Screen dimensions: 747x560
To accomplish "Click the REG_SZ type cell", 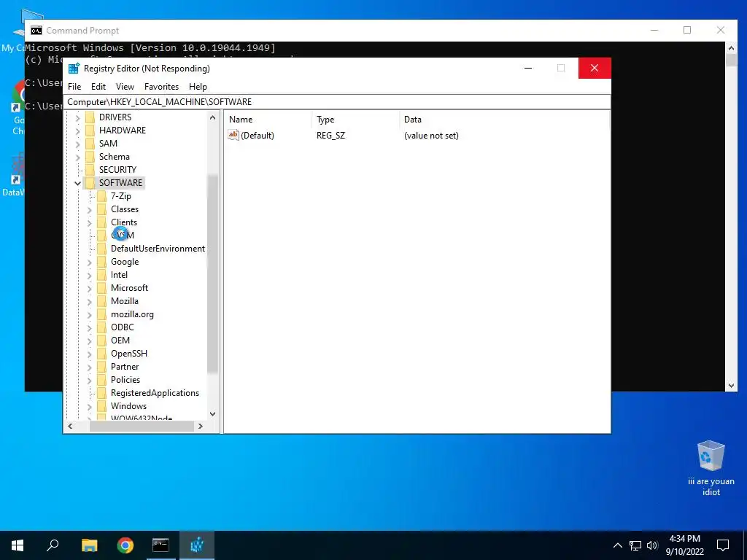I will (x=331, y=136).
